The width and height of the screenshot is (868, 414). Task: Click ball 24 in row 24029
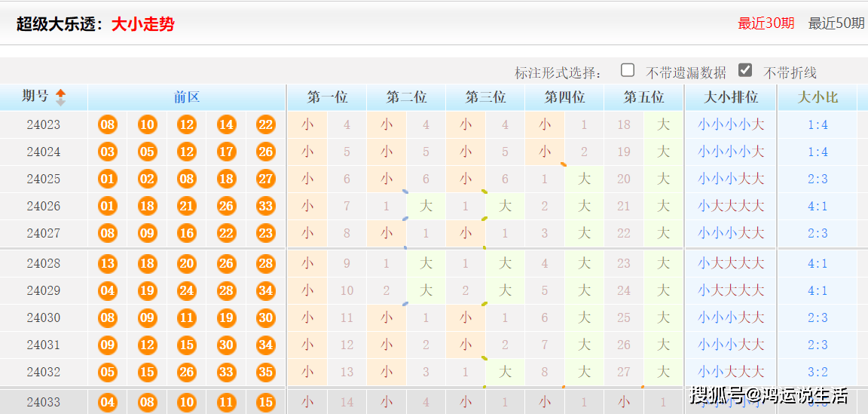pos(187,290)
